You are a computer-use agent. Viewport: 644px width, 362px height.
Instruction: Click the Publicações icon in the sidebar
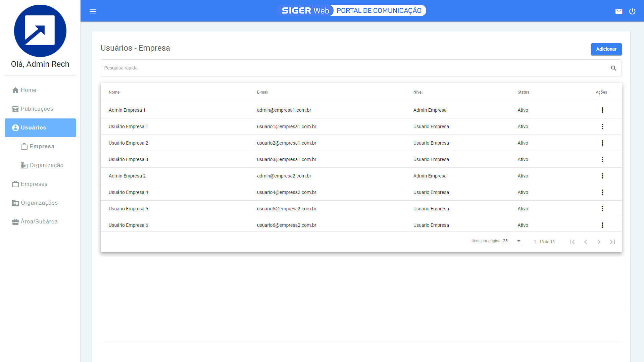pyautogui.click(x=15, y=109)
